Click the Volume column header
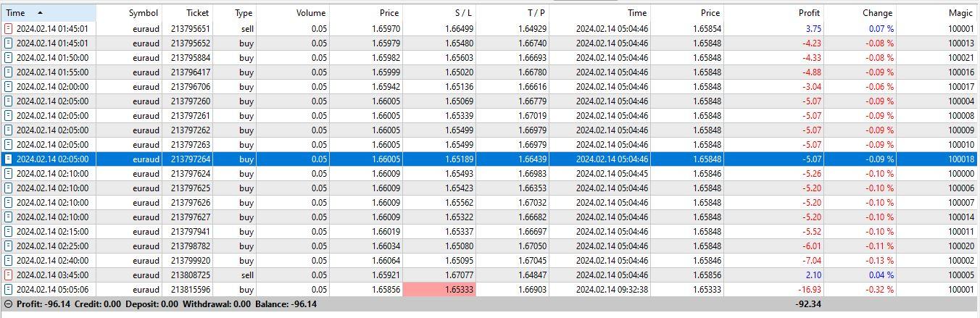Image resolution: width=980 pixels, height=318 pixels. (311, 13)
